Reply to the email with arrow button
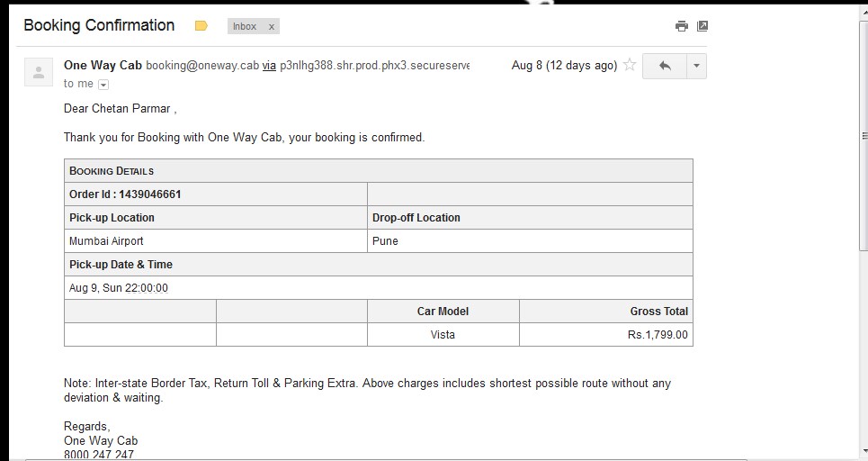This screenshot has width=868, height=461. pyautogui.click(x=665, y=66)
